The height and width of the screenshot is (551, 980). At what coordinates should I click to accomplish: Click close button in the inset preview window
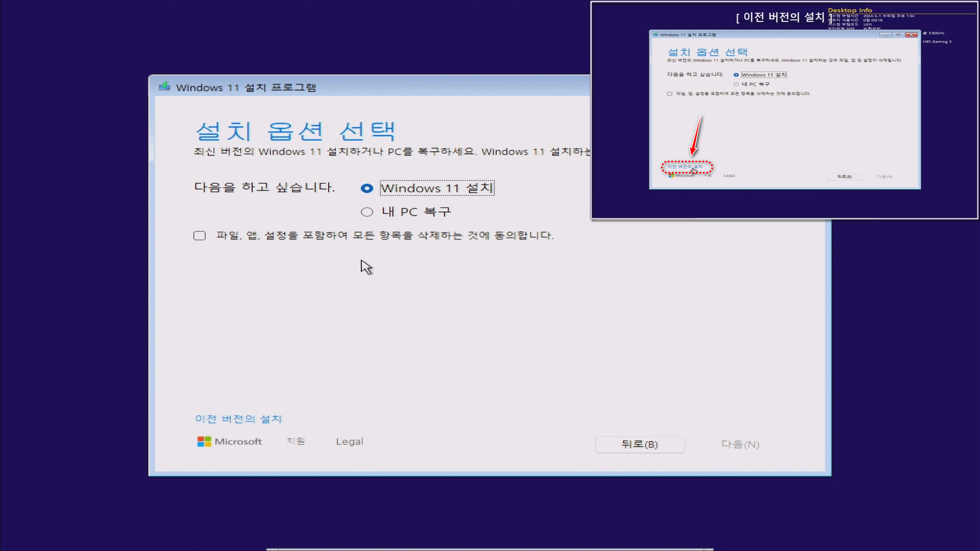pos(911,35)
